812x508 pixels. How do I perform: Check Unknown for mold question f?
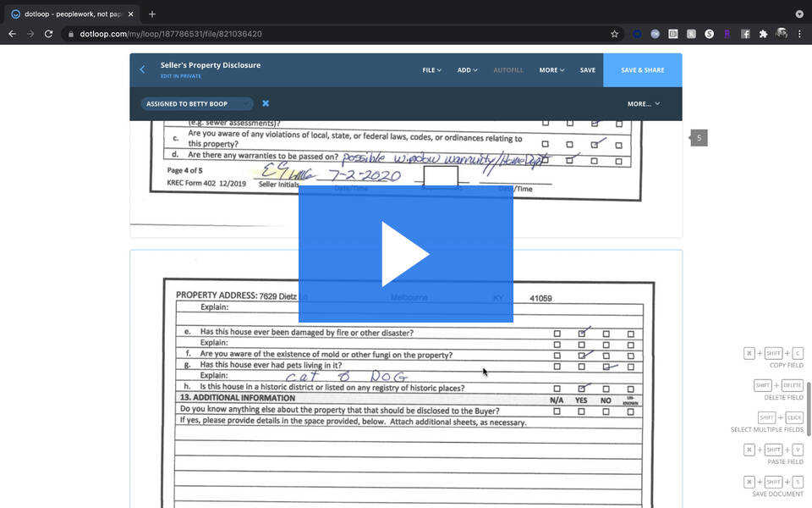[630, 356]
